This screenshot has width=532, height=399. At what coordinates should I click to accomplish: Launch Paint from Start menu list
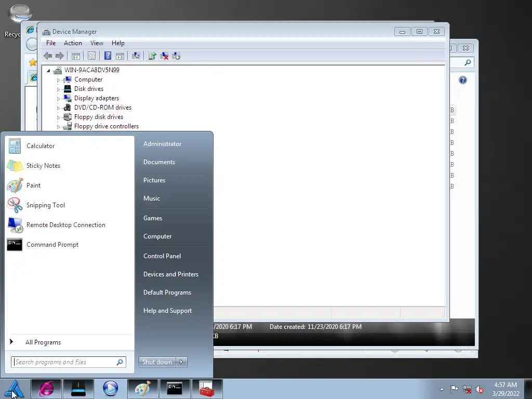point(70,185)
